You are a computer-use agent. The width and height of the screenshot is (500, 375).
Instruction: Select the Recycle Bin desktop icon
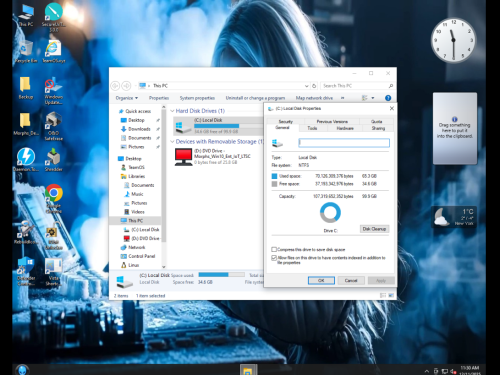(25, 49)
